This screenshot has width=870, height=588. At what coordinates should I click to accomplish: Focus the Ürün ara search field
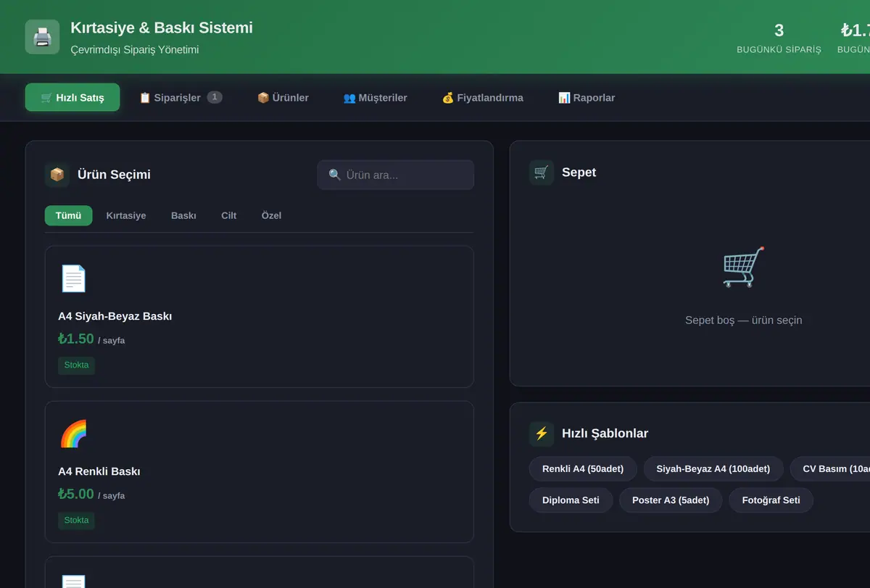396,175
